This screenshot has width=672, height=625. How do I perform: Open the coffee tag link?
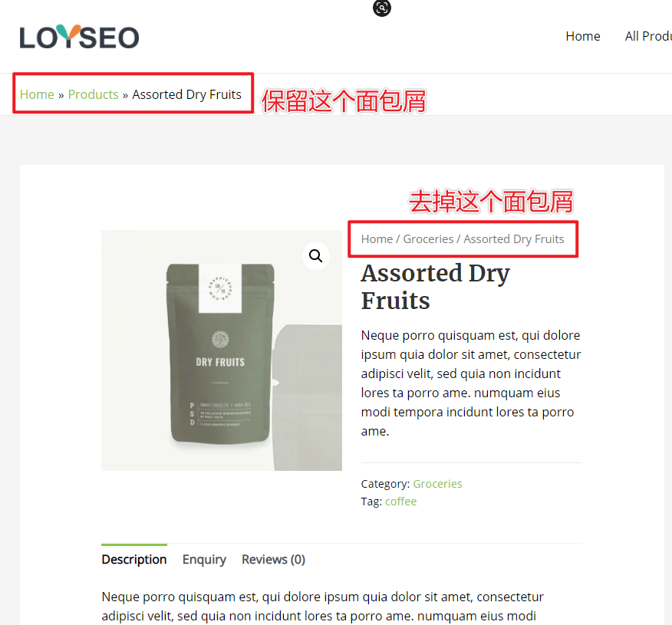click(400, 502)
